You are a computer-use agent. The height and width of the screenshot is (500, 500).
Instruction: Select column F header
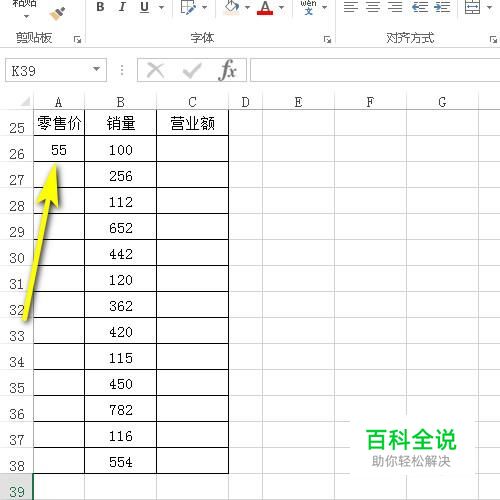click(370, 102)
